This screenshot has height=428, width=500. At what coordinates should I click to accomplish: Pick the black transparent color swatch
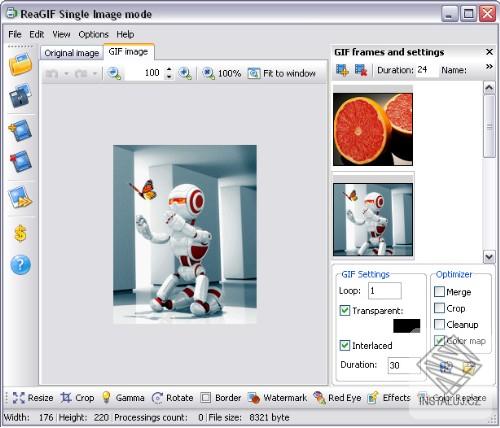[x=407, y=326]
